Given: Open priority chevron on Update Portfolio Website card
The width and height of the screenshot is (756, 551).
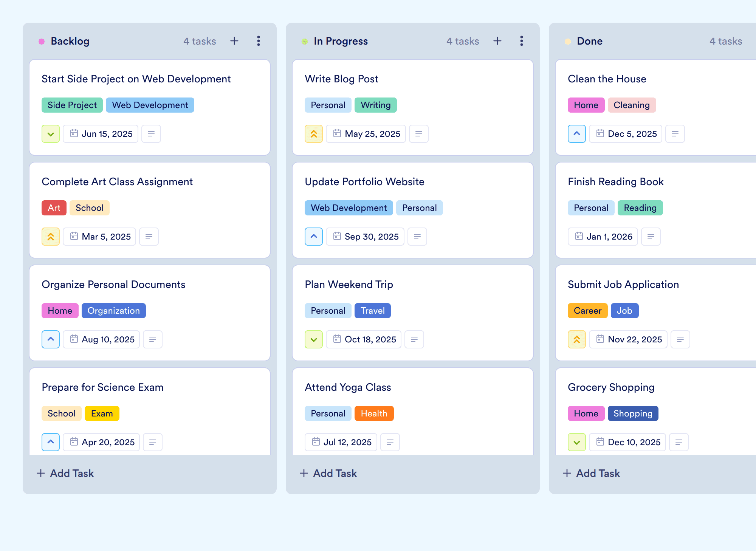Looking at the screenshot, I should [314, 237].
